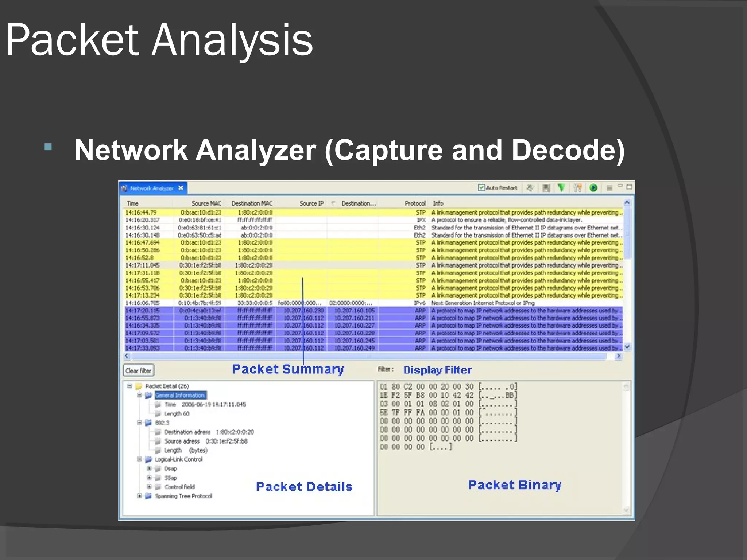
Task: Click the grayed stop capture icon
Action: point(609,188)
